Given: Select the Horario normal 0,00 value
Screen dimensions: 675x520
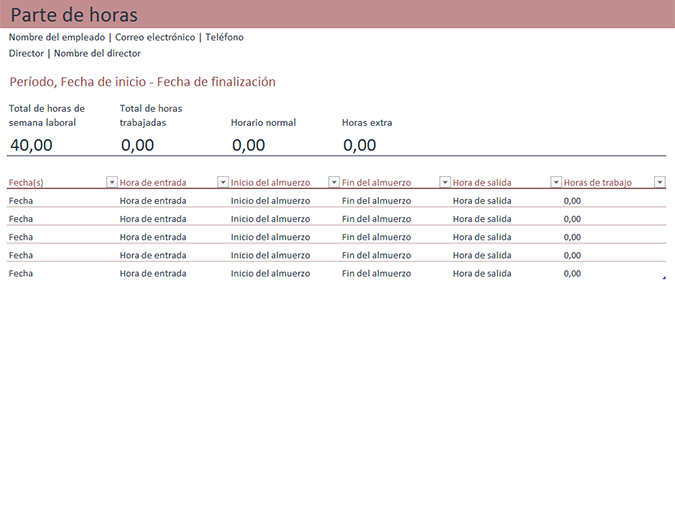Looking at the screenshot, I should [248, 145].
